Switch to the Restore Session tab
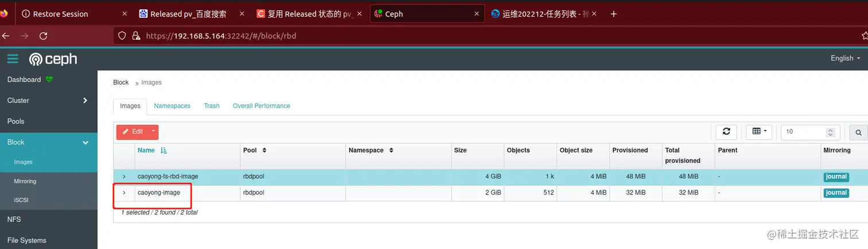The height and width of the screenshot is (249, 868). (75, 14)
